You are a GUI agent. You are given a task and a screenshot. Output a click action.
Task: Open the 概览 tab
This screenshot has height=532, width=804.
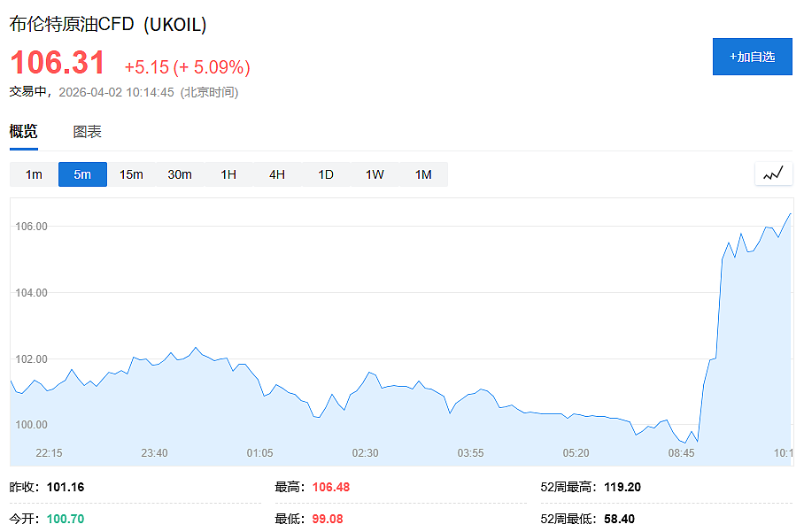pyautogui.click(x=24, y=132)
